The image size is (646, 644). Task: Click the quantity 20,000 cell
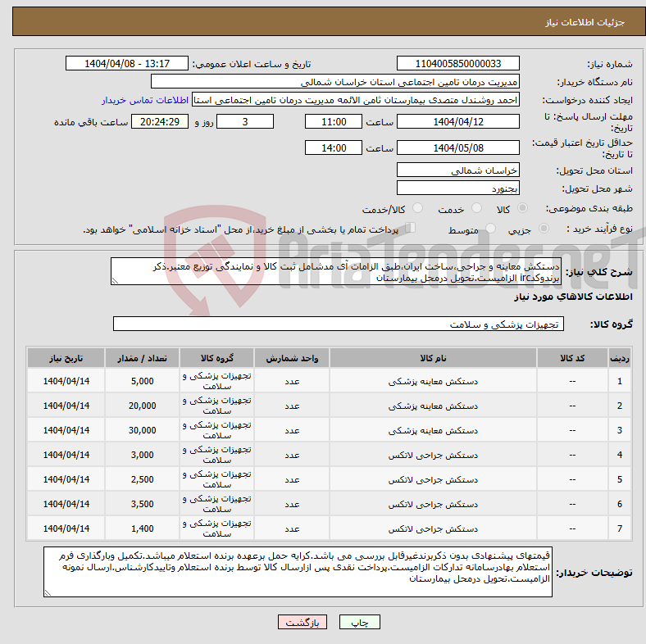tap(142, 406)
